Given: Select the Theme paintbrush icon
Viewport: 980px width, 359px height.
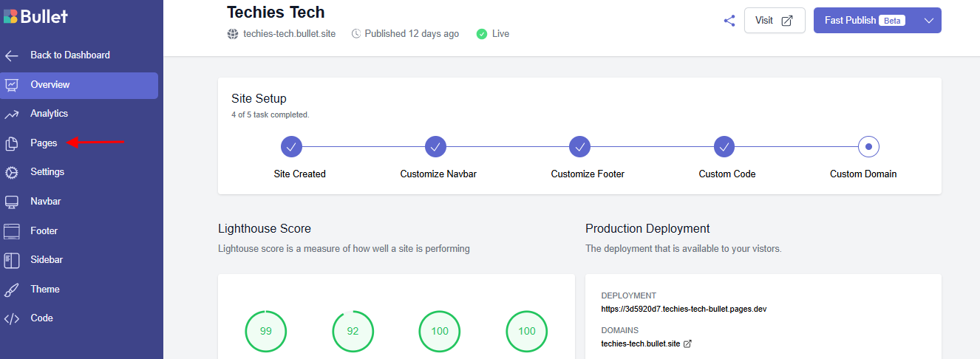Looking at the screenshot, I should click(12, 290).
